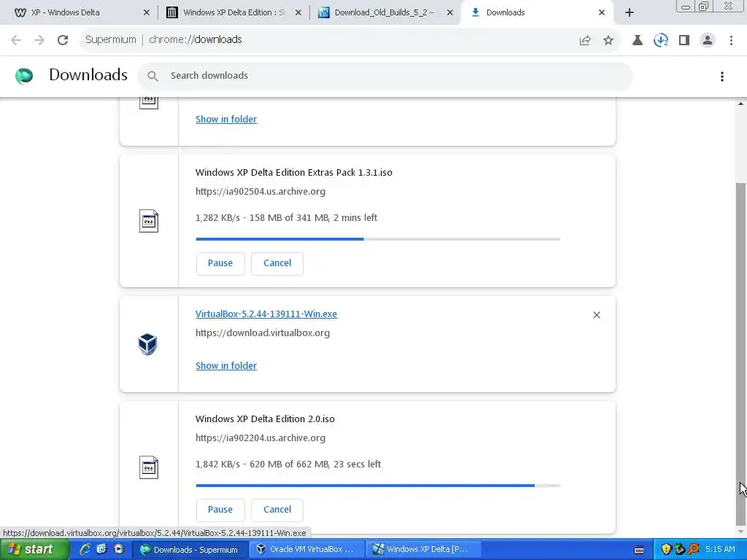Screen dimensions: 747x560
Task: Click the scrollbar up arrow
Action: 740,104
